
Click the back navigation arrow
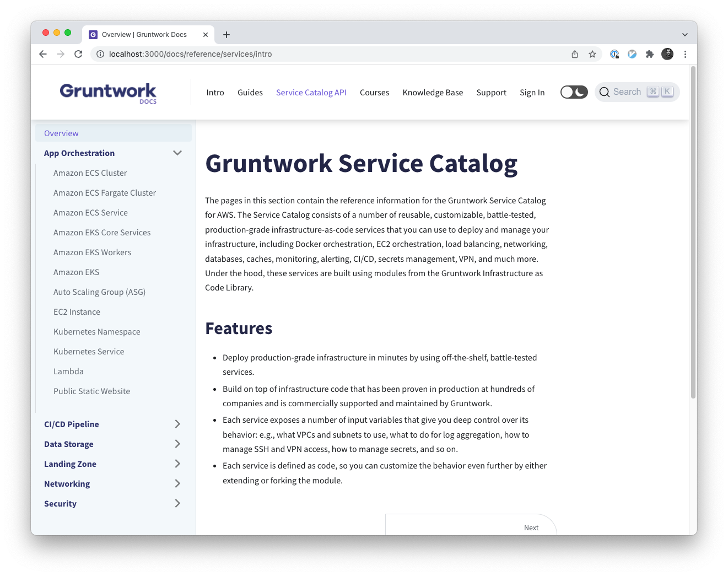(x=42, y=54)
